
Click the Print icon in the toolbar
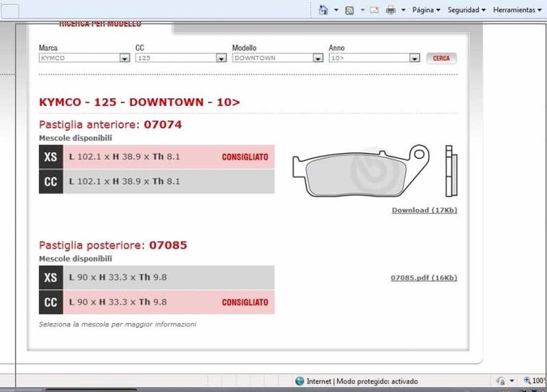click(x=390, y=10)
